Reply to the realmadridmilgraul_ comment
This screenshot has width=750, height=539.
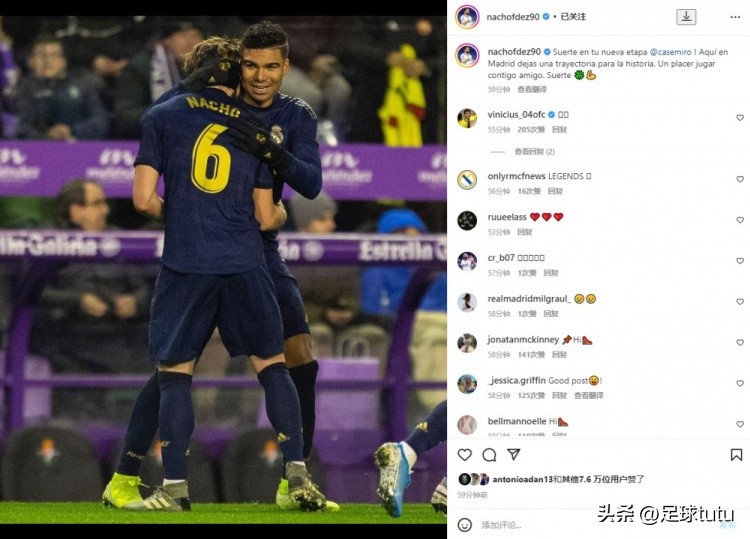[551, 314]
